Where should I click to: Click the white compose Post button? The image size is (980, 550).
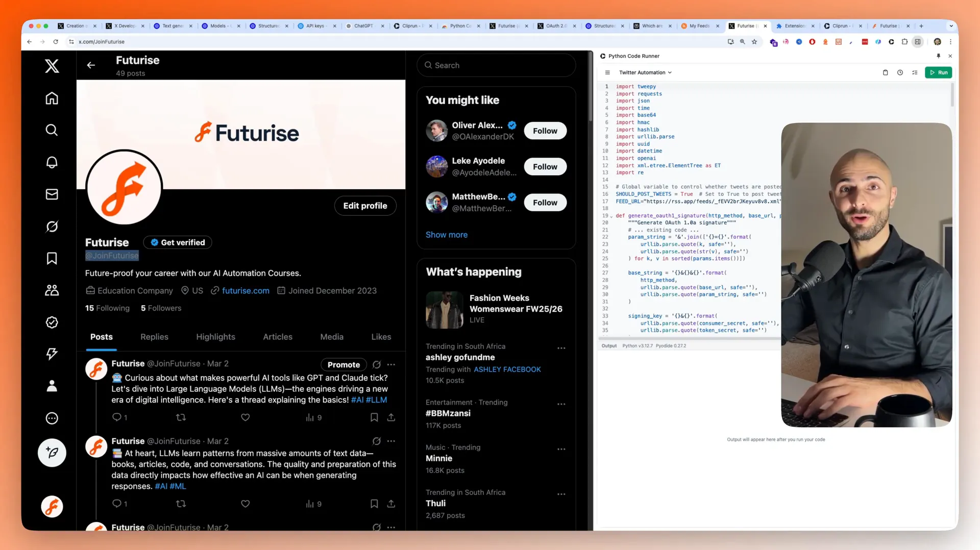(x=52, y=453)
